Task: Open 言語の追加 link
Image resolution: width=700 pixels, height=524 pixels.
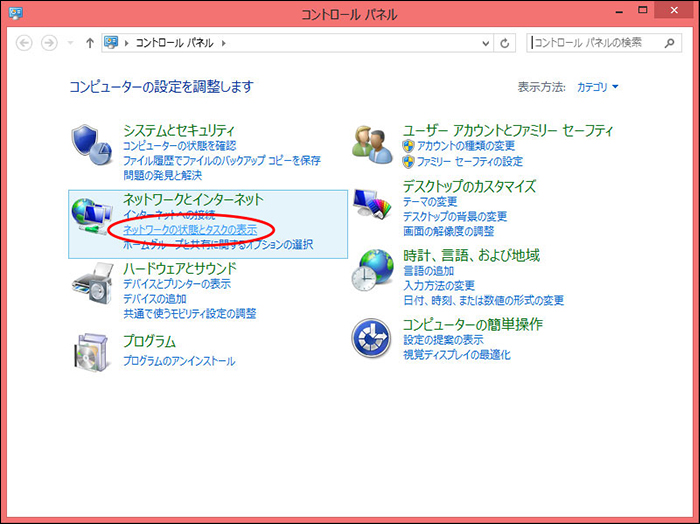Action: coord(429,270)
